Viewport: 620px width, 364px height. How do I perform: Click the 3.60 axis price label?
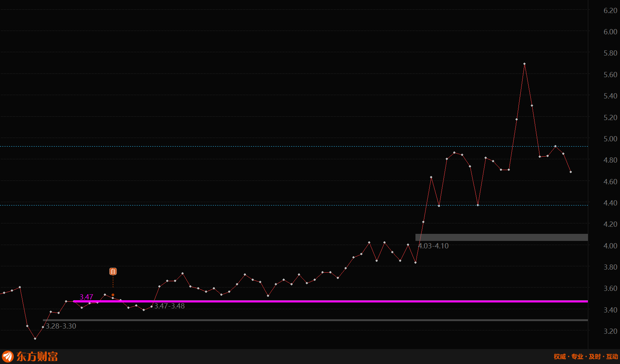610,288
